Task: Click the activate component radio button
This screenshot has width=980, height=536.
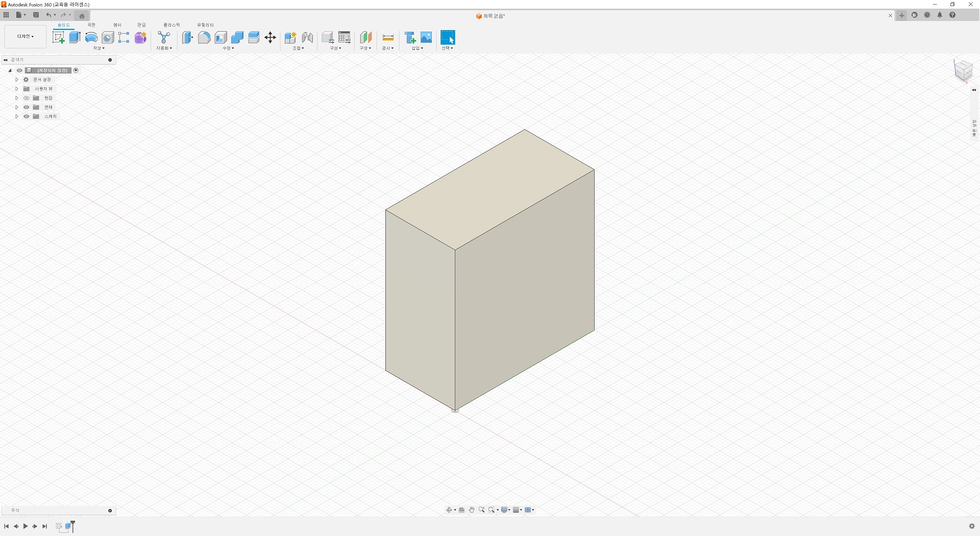Action: (76, 70)
